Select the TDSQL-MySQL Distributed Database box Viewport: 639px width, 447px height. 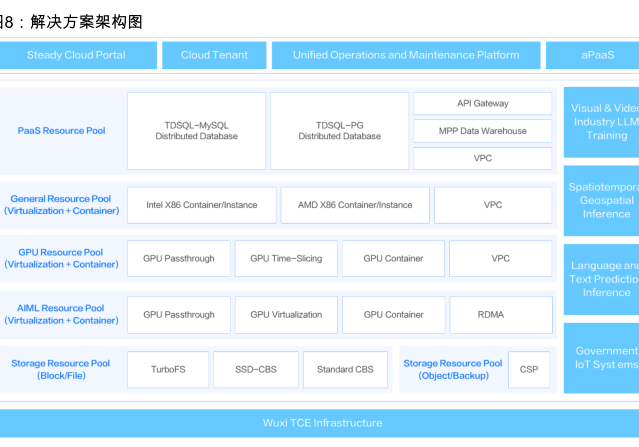tap(196, 130)
